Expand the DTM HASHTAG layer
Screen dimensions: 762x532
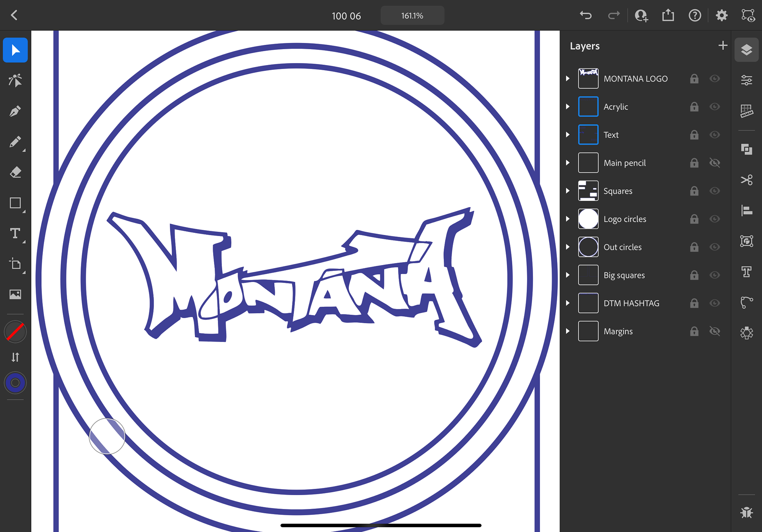[x=568, y=303]
